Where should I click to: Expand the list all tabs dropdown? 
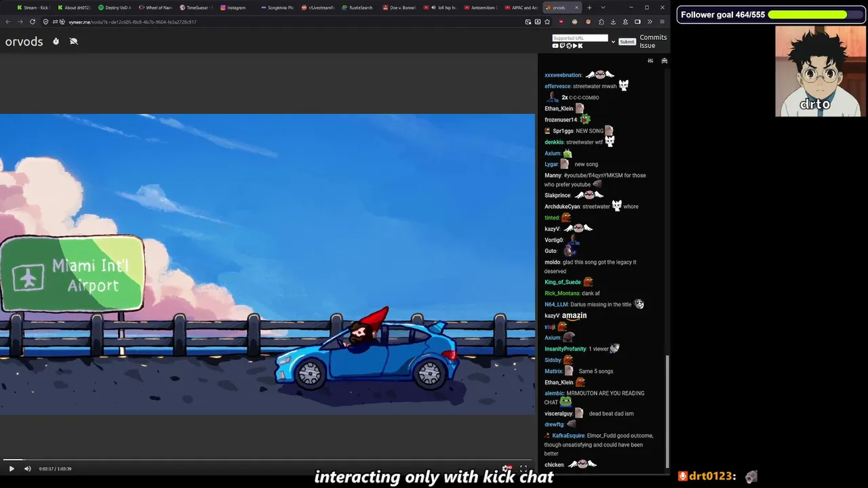pyautogui.click(x=603, y=7)
